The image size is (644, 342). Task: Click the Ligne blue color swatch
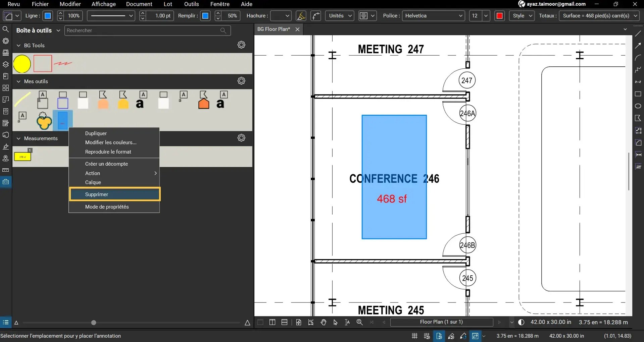(48, 16)
